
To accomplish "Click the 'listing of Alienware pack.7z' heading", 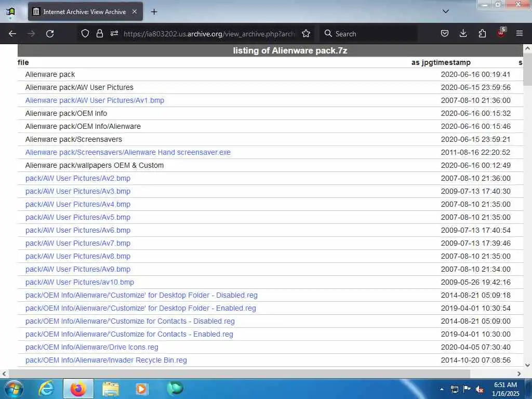I will (x=290, y=50).
